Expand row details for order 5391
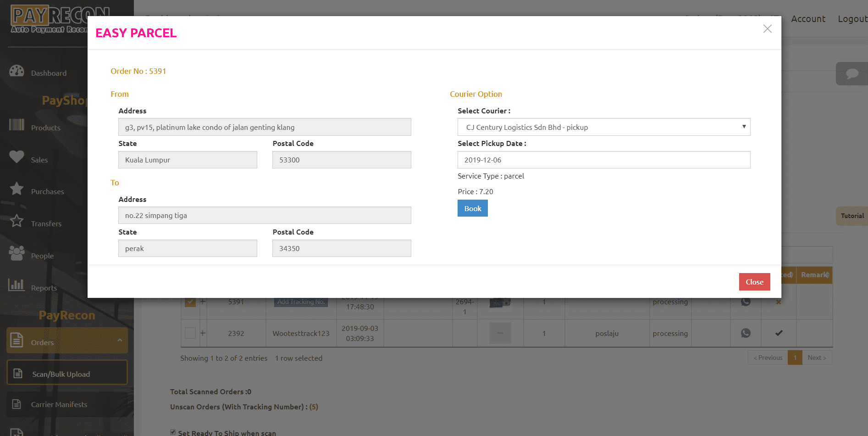Image resolution: width=868 pixels, height=436 pixels. pyautogui.click(x=203, y=302)
